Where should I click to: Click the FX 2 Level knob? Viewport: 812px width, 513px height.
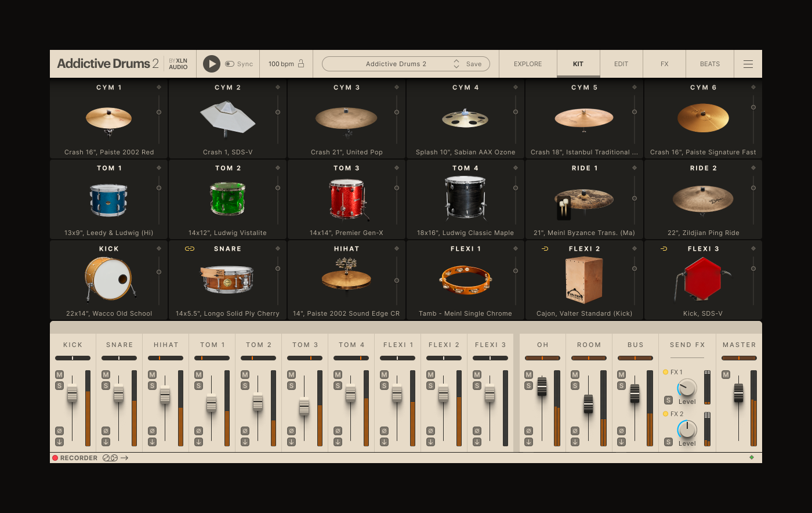687,430
